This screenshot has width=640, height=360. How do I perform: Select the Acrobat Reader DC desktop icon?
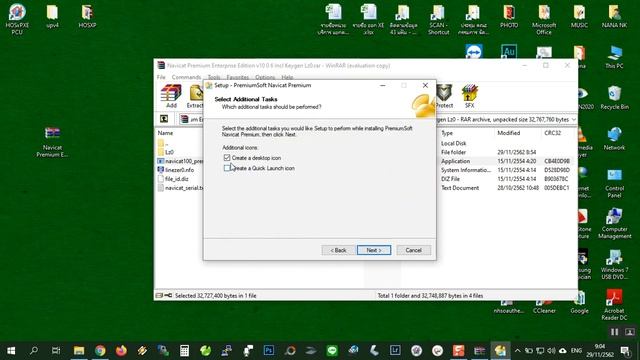pyautogui.click(x=614, y=305)
